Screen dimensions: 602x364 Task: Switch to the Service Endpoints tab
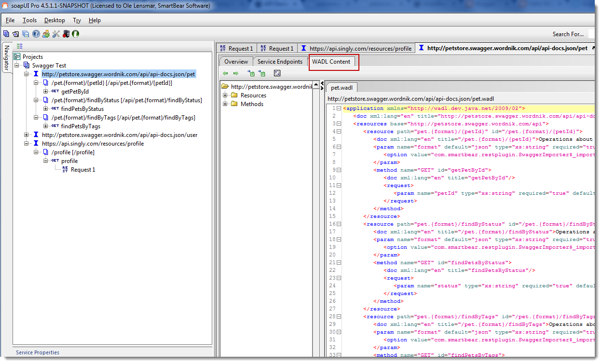[x=280, y=62]
